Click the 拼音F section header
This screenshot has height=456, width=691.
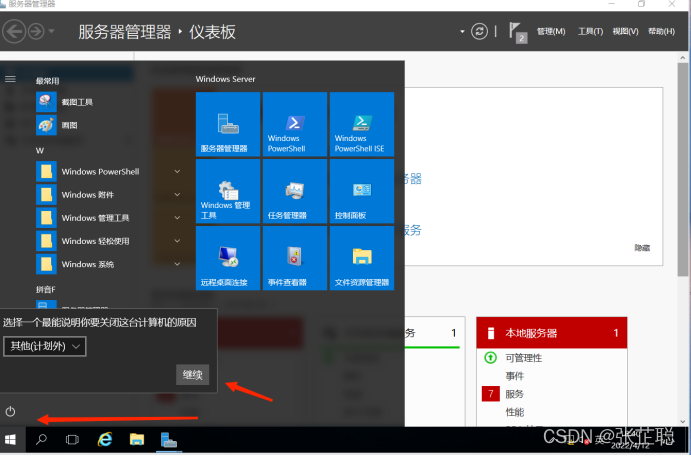point(45,290)
